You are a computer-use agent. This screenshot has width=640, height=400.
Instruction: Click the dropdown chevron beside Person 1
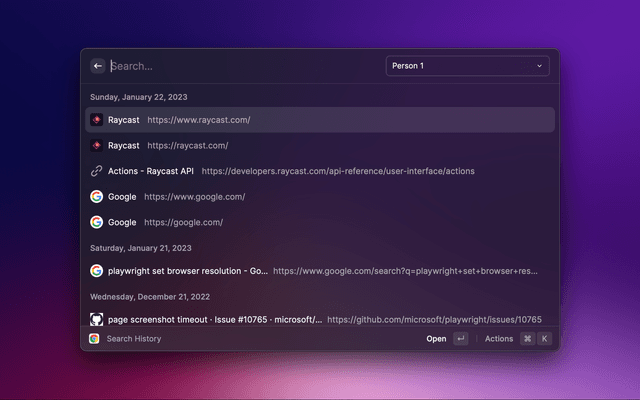[540, 66]
